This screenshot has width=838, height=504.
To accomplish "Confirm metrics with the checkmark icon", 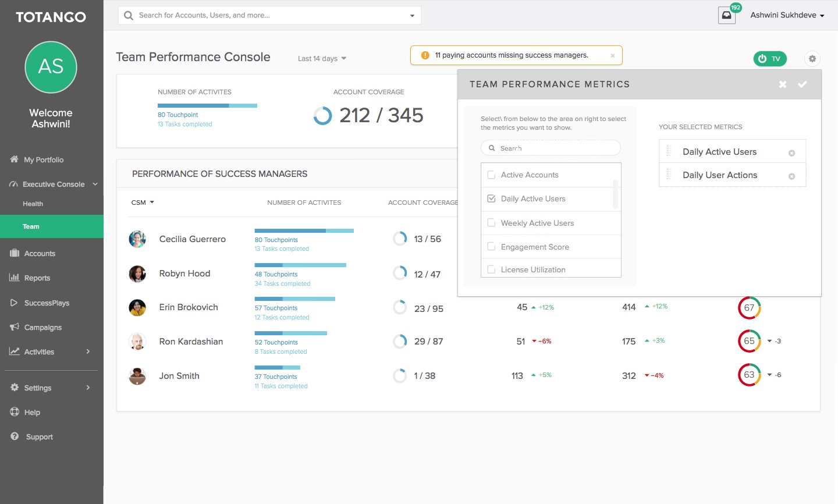I will pyautogui.click(x=803, y=84).
